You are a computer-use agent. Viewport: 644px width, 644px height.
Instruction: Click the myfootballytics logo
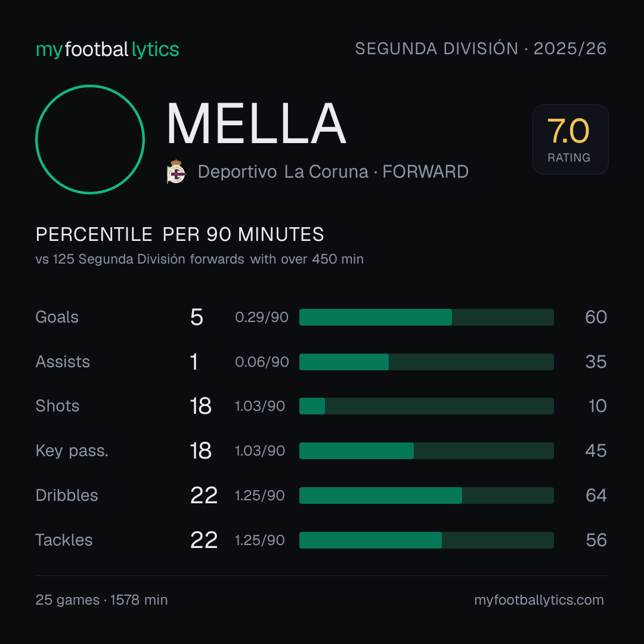tap(107, 49)
